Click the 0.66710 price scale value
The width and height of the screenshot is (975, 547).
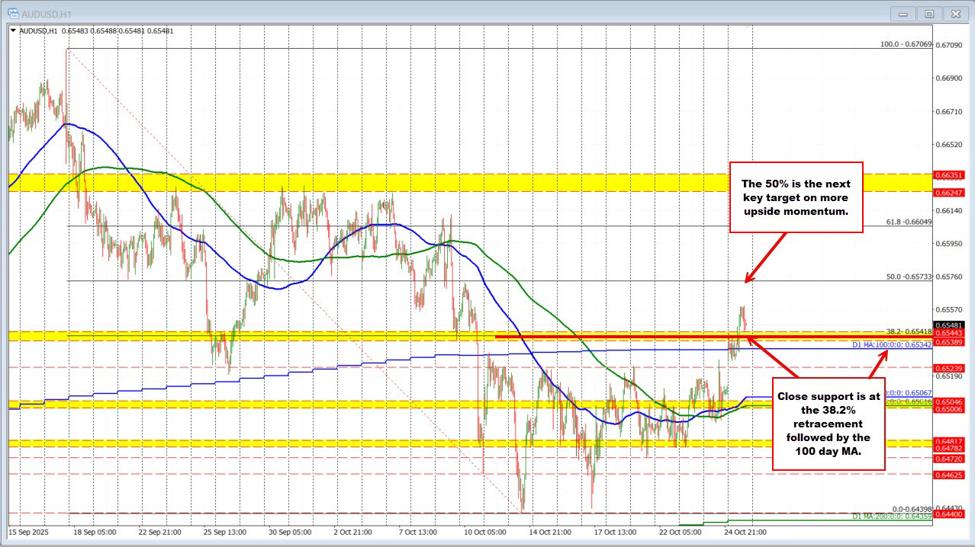[949, 111]
